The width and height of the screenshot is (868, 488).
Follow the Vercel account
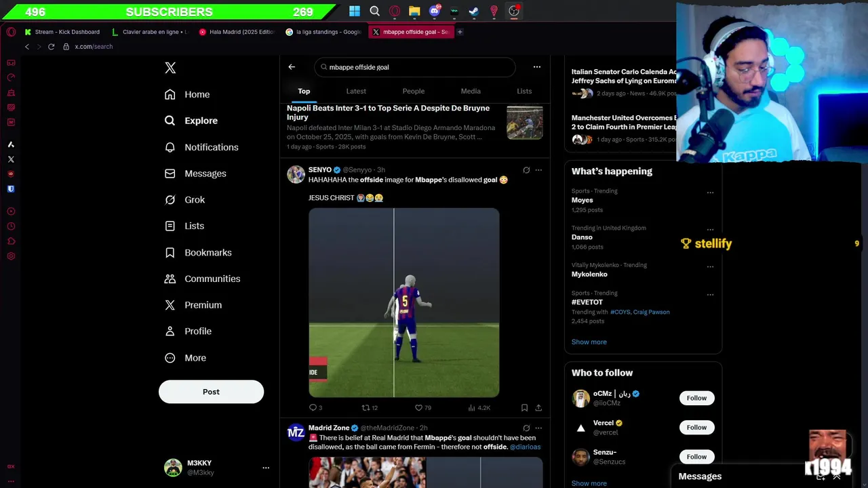696,428
